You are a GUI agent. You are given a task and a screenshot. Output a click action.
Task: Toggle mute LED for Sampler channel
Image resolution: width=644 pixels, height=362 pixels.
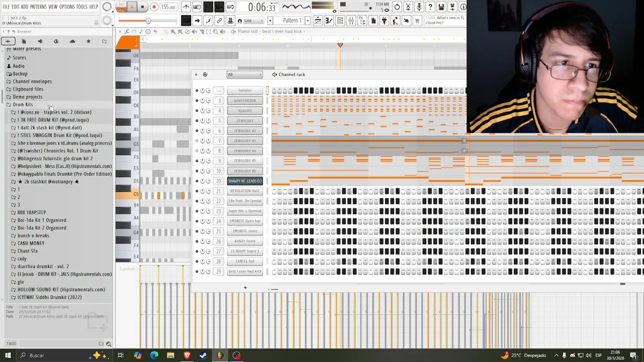point(197,90)
